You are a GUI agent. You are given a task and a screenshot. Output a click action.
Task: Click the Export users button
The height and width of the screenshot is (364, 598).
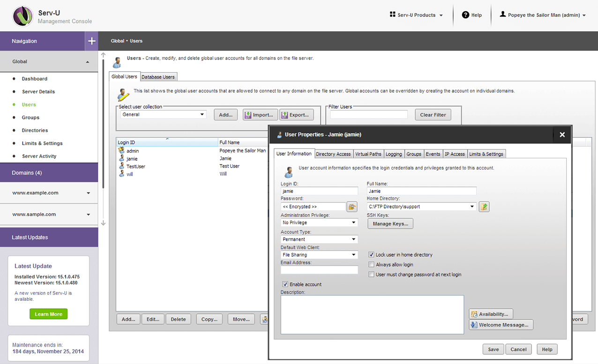[x=297, y=115]
